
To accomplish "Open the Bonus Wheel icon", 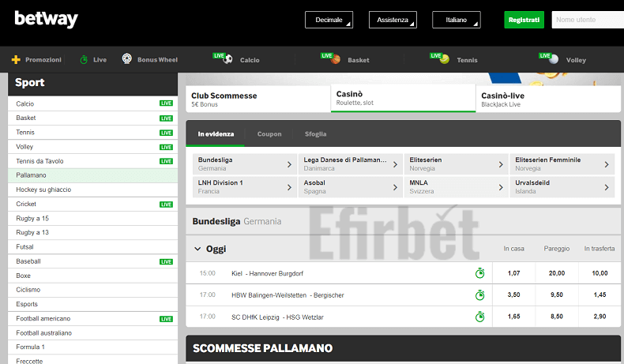I will point(126,59).
